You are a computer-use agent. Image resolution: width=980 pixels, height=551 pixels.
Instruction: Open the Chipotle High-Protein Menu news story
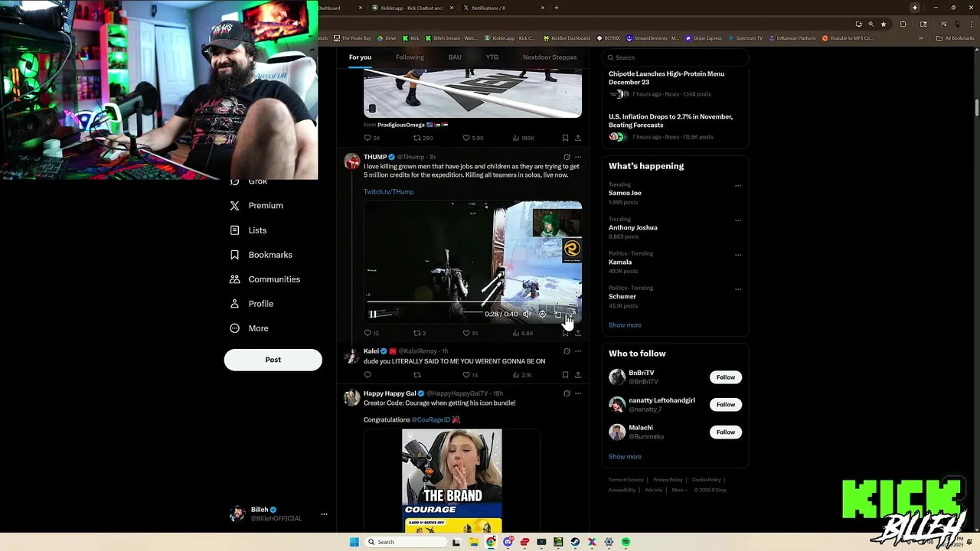[x=675, y=83]
